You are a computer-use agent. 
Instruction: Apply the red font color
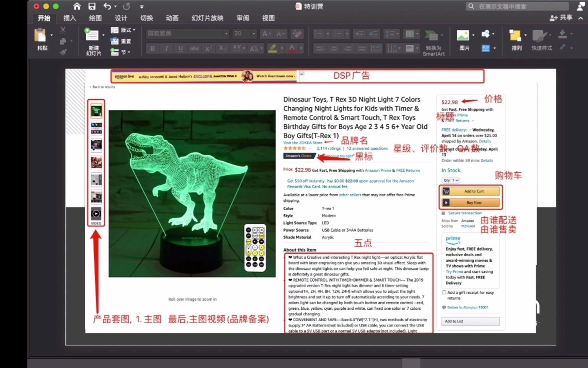[292, 48]
